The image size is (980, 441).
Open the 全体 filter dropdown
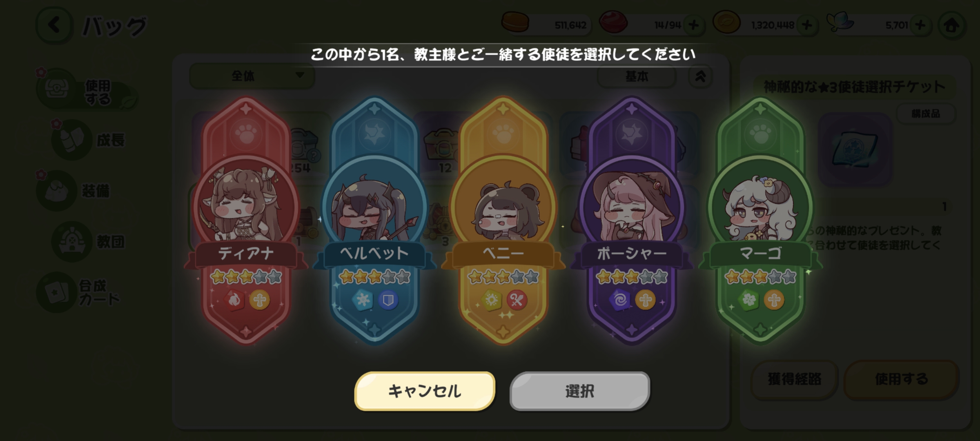pos(252,76)
